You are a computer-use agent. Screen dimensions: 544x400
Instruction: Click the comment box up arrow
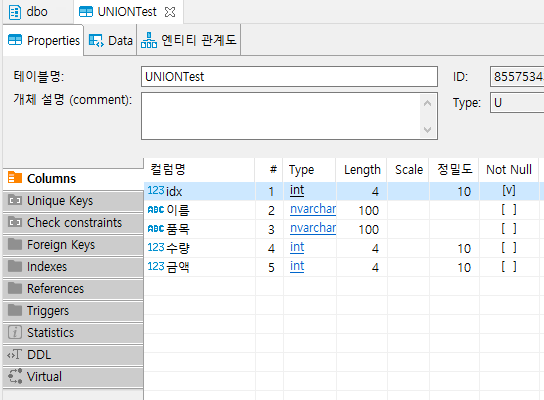[x=427, y=103]
